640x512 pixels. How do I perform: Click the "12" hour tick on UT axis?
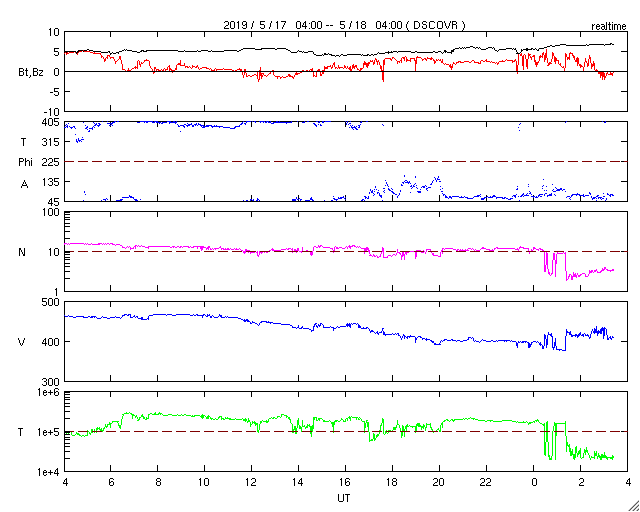click(250, 482)
